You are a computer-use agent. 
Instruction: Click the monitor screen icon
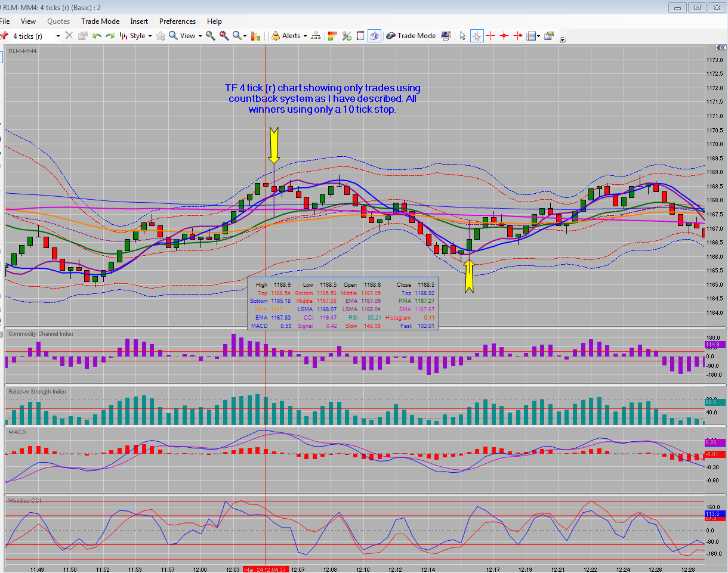446,36
